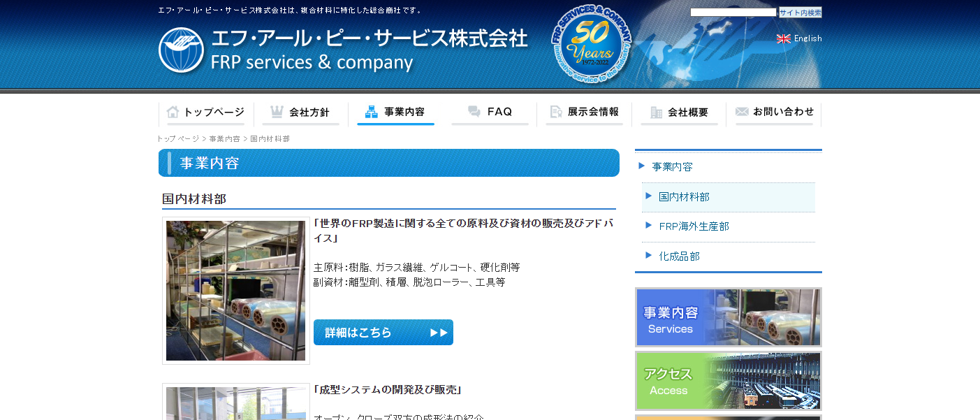This screenshot has height=420, width=980.
Task: Click the house icon beside トップページ
Action: tap(173, 112)
